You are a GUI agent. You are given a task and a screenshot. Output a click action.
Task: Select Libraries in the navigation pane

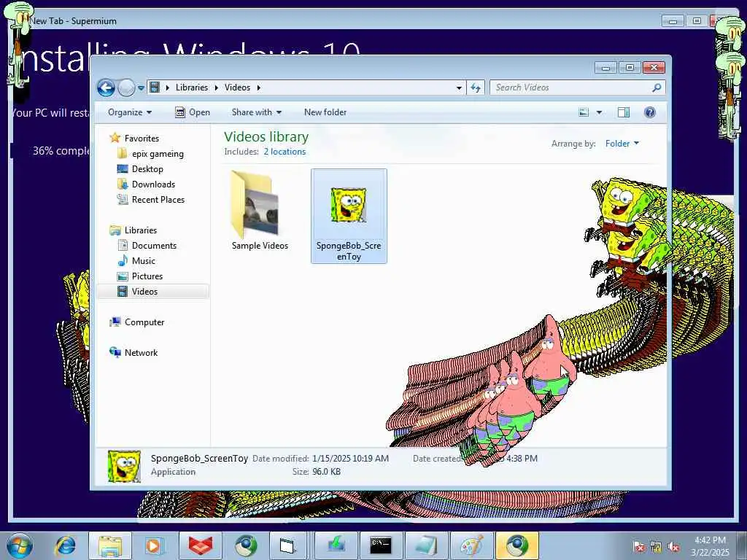141,230
